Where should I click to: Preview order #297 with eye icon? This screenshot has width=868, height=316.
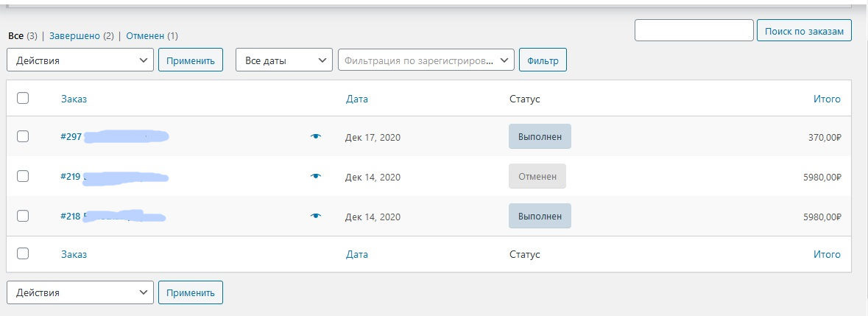tap(316, 137)
